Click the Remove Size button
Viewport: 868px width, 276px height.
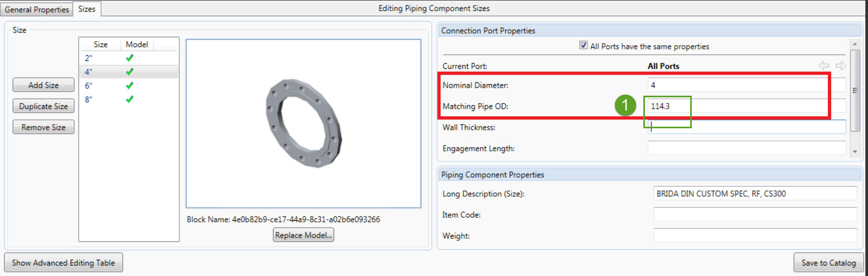(x=44, y=127)
